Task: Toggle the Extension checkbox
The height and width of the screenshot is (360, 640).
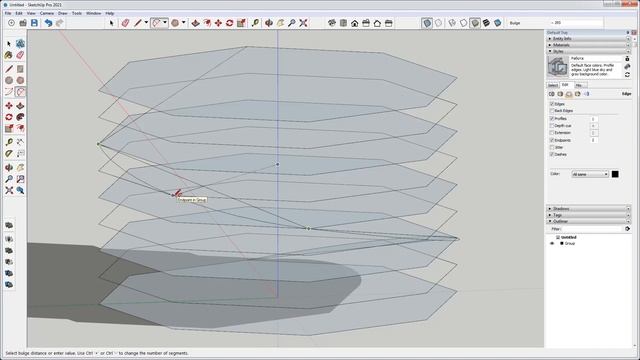Action: pyautogui.click(x=552, y=133)
